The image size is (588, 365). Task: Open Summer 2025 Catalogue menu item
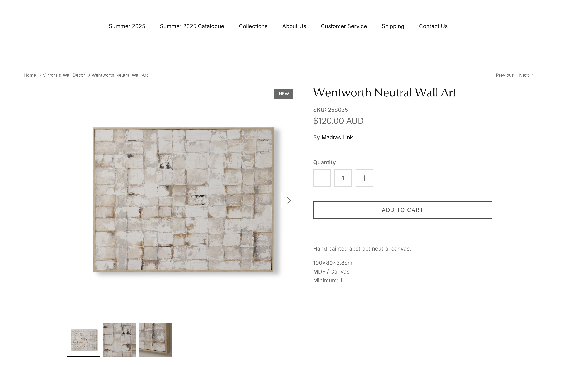tap(192, 26)
